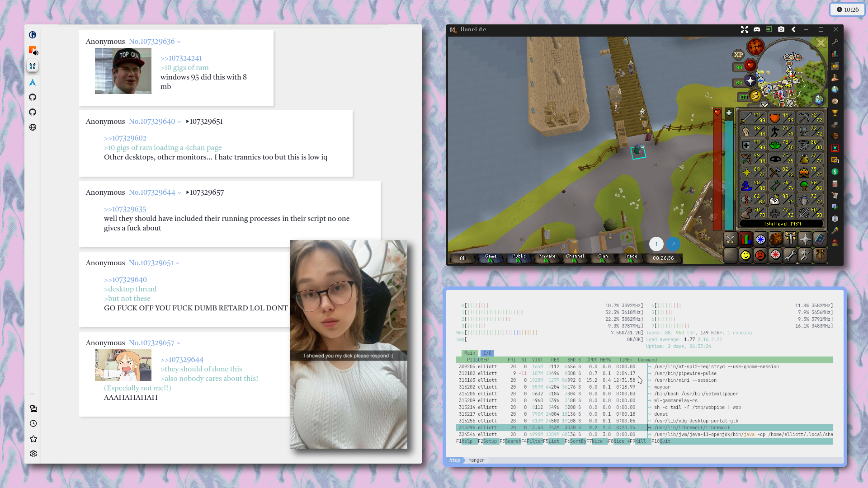Open bookmarks star in browser sidebar

click(33, 439)
